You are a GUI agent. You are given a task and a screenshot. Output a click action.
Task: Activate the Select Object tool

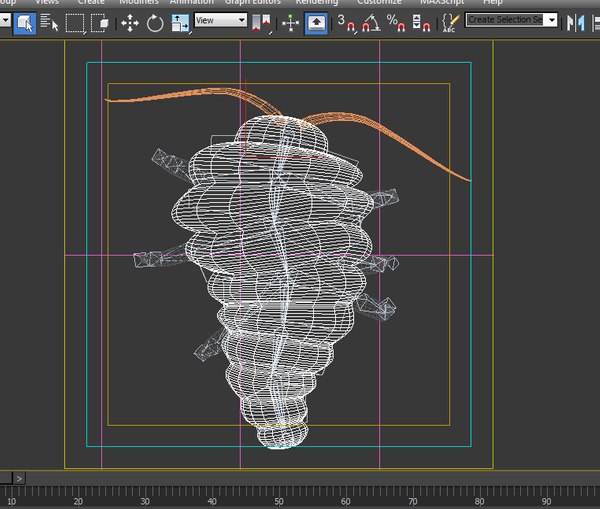[25, 23]
